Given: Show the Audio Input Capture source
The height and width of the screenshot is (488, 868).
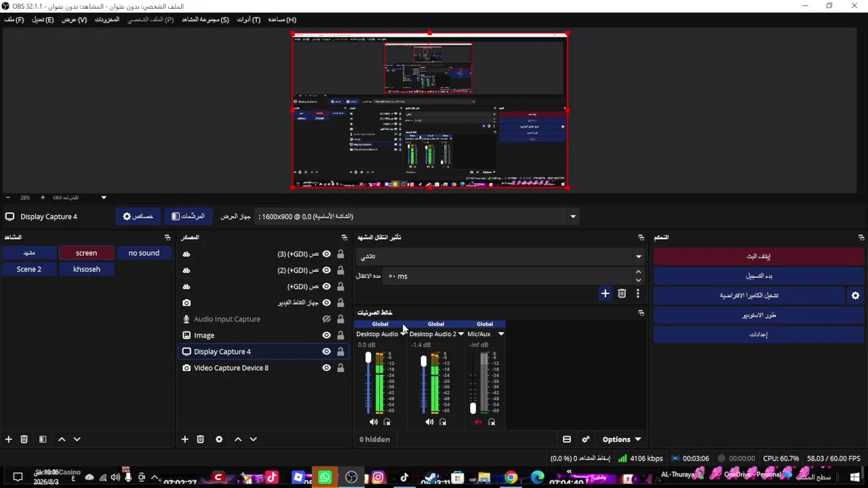Looking at the screenshot, I should (326, 319).
